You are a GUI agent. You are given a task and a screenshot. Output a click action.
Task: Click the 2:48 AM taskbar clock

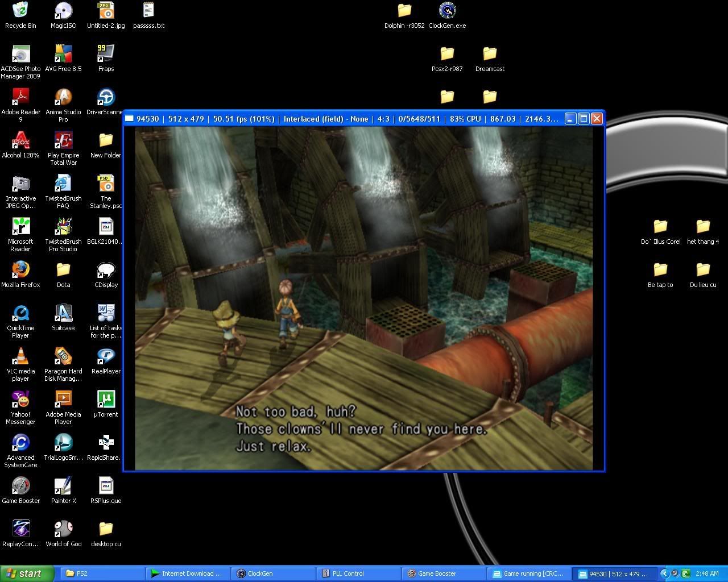point(707,573)
